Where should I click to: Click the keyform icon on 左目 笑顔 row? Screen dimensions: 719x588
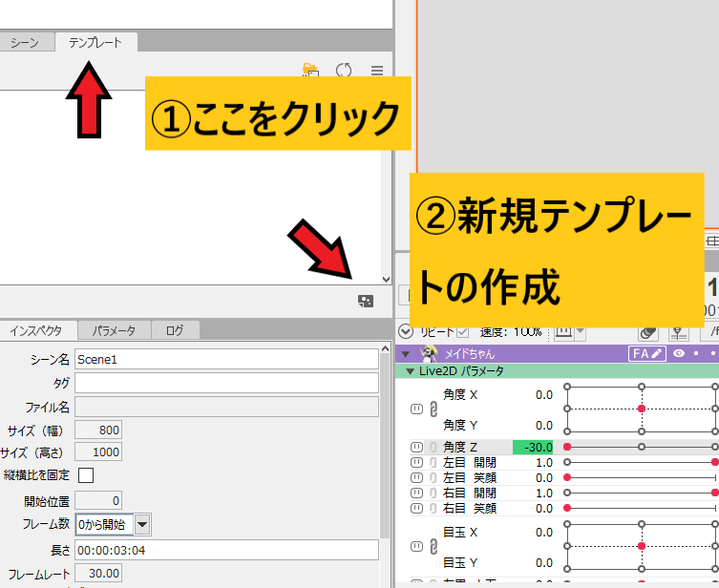pyautogui.click(x=416, y=477)
